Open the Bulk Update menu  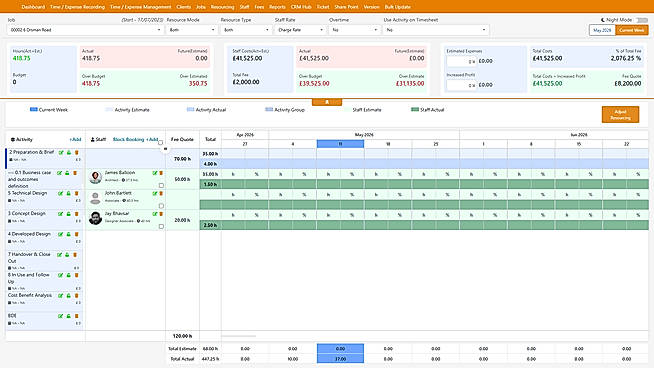click(x=397, y=7)
